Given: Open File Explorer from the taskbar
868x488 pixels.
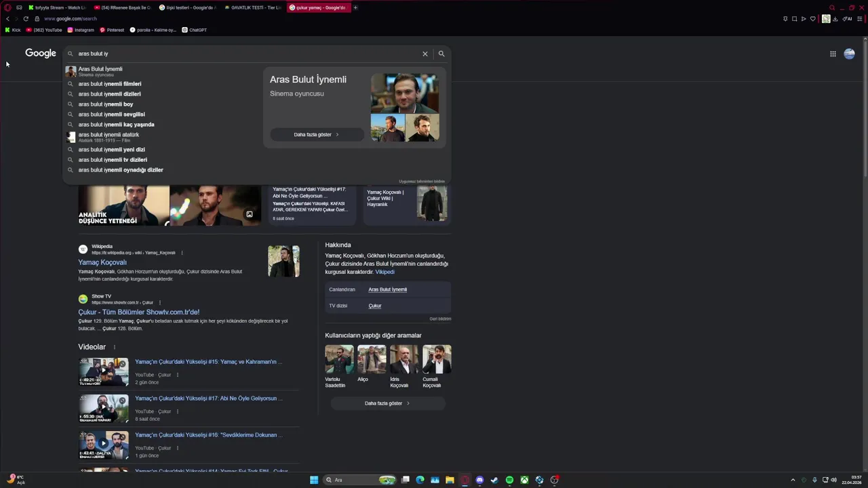Looking at the screenshot, I should 450,480.
